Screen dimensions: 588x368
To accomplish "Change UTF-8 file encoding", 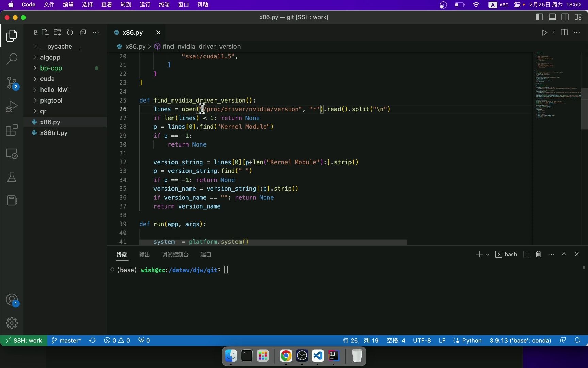I will click(x=422, y=340).
